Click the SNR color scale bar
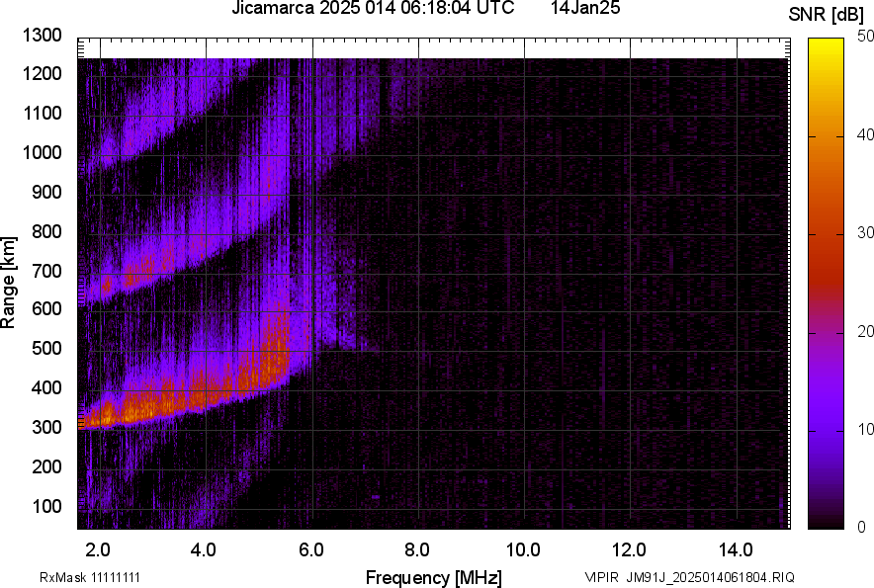 pos(827,284)
